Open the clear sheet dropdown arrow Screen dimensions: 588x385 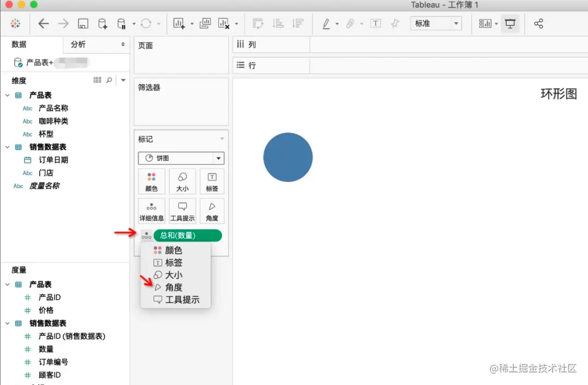click(236, 24)
